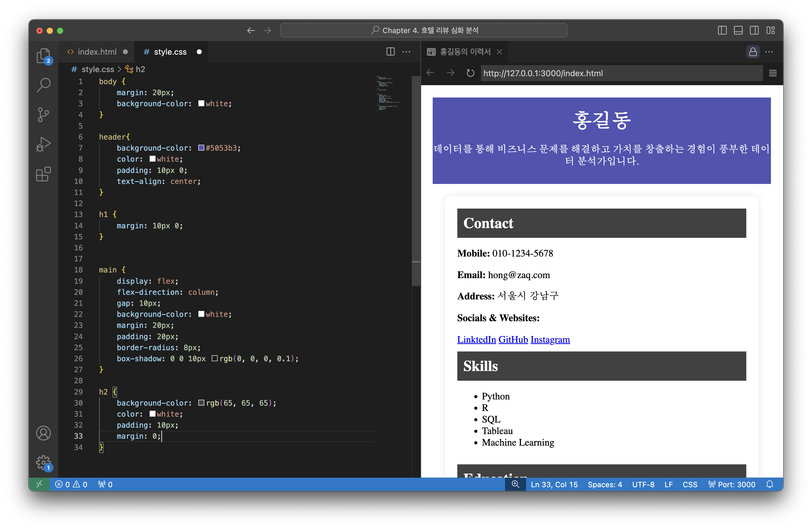This screenshot has height=529, width=812.
Task: Open Extensions view
Action: tap(43, 174)
